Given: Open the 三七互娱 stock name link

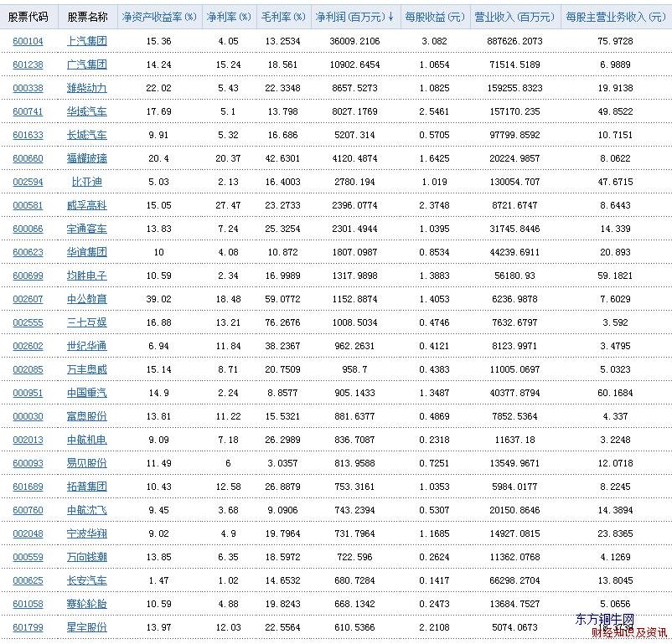Looking at the screenshot, I should pos(87,322).
